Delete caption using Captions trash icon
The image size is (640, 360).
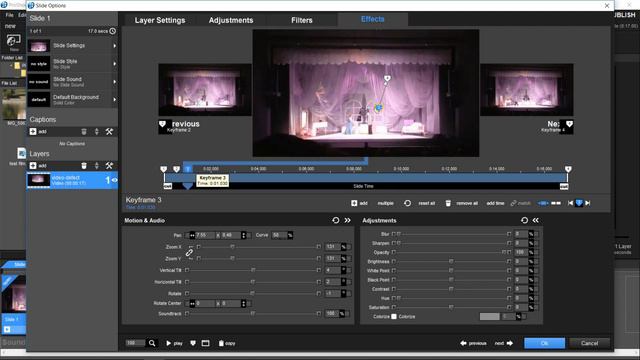coord(84,131)
